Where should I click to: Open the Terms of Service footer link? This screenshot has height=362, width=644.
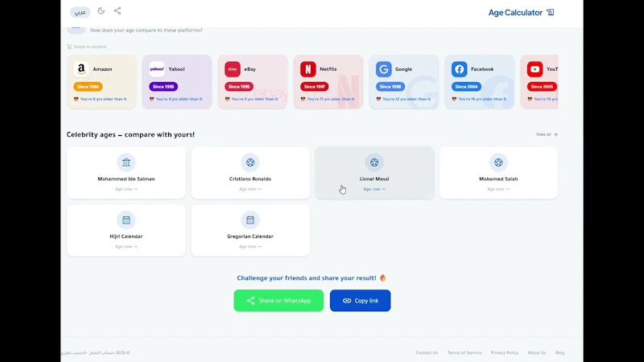(x=464, y=352)
